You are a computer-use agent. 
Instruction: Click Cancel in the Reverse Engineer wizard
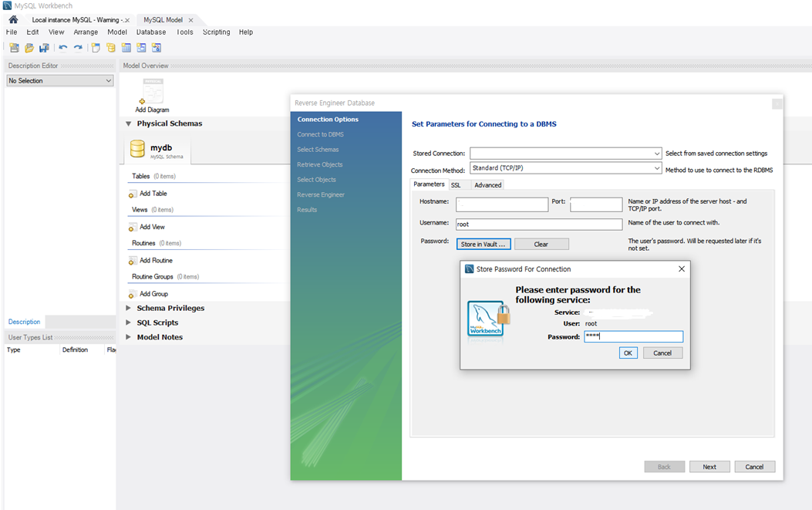(754, 467)
